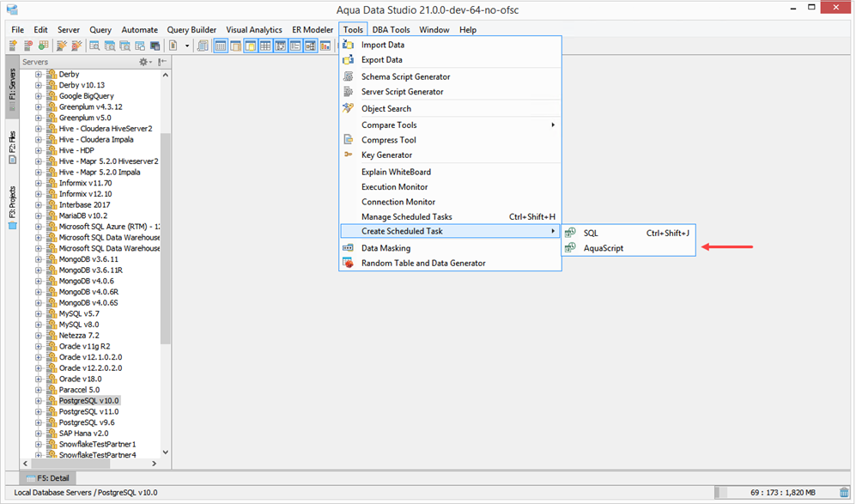The width and height of the screenshot is (856, 504).
Task: Click the Server Script Generator icon
Action: [x=349, y=92]
